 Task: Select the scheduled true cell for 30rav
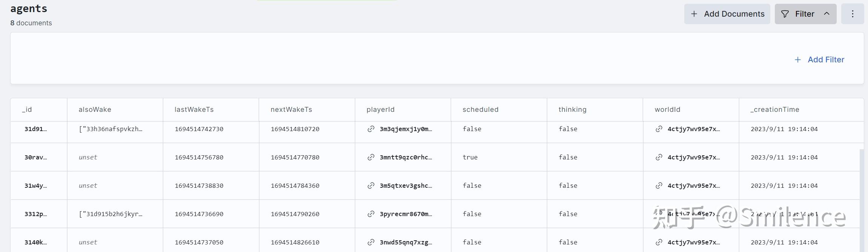click(x=470, y=157)
